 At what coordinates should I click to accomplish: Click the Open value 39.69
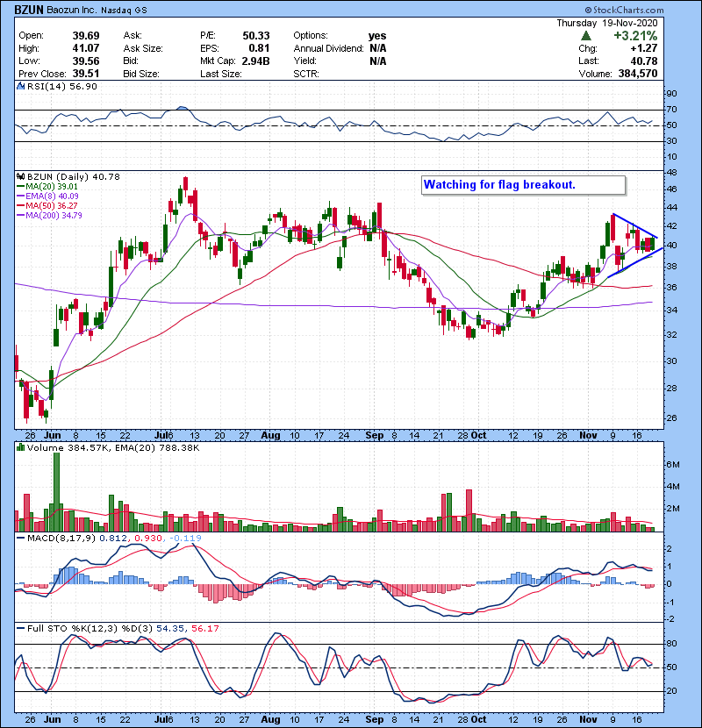[86, 36]
